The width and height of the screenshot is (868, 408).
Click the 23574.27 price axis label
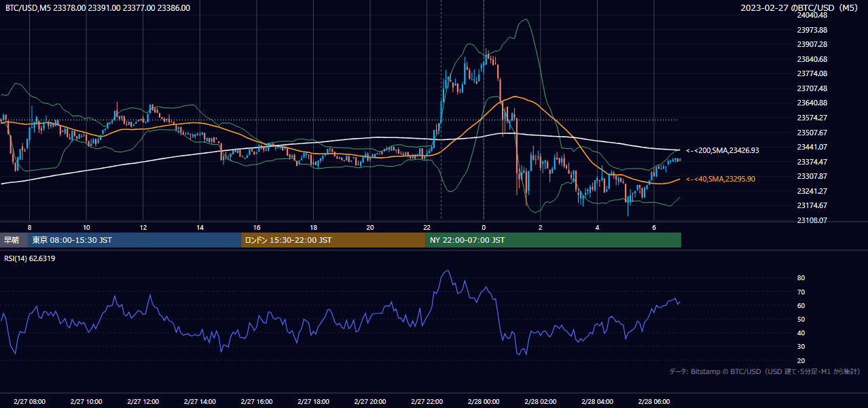[812, 118]
